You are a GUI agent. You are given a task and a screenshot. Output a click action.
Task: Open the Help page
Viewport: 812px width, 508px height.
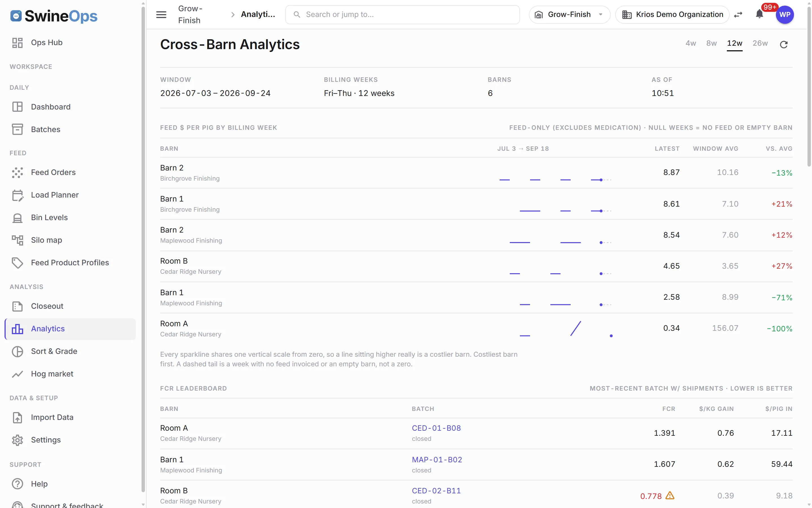click(x=70, y=484)
